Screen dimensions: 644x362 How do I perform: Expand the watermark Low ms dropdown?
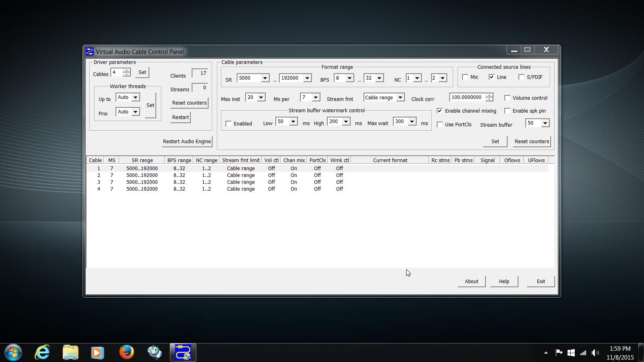pyautogui.click(x=293, y=121)
